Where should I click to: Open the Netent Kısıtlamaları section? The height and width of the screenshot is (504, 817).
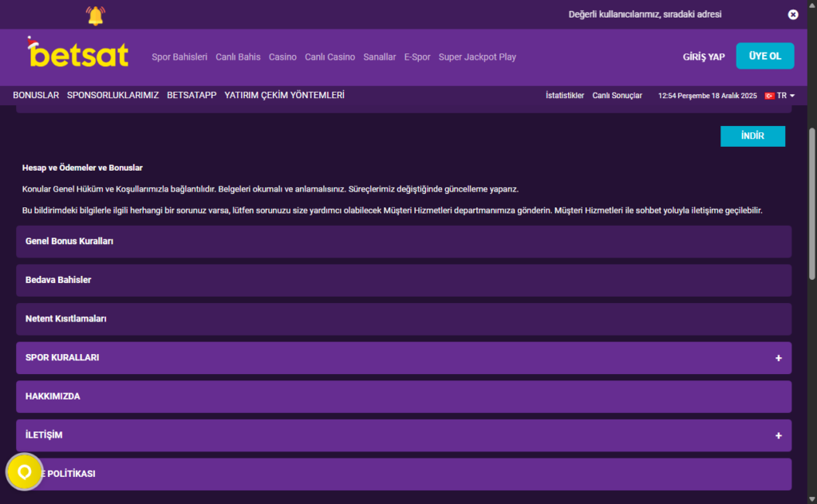click(x=404, y=319)
